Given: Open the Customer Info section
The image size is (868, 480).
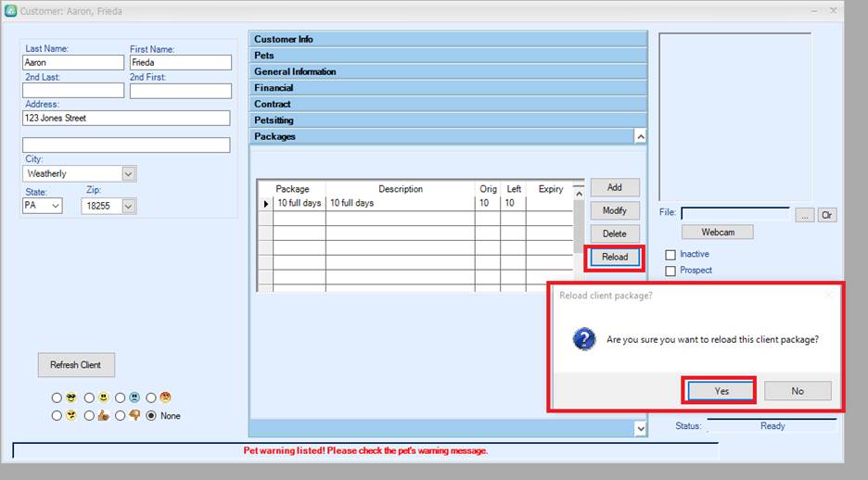Looking at the screenshot, I should [x=448, y=39].
